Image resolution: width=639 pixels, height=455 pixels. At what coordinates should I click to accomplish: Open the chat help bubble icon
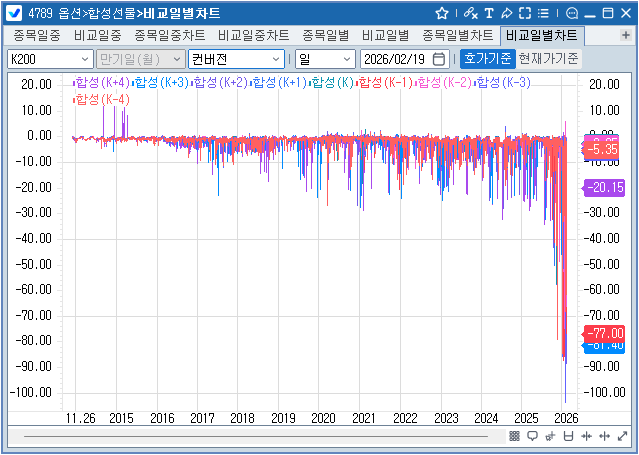(572, 13)
